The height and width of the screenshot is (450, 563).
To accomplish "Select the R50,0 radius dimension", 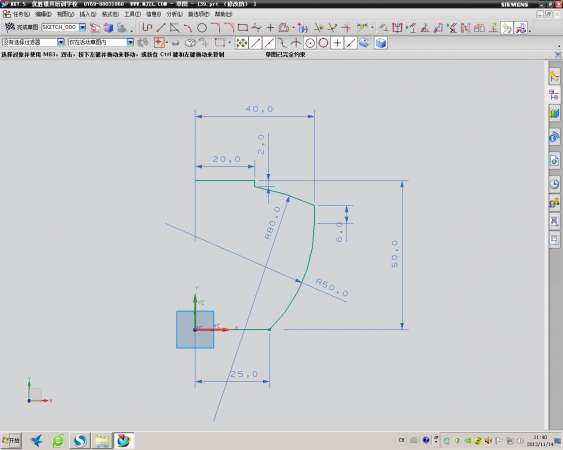I will click(x=332, y=287).
